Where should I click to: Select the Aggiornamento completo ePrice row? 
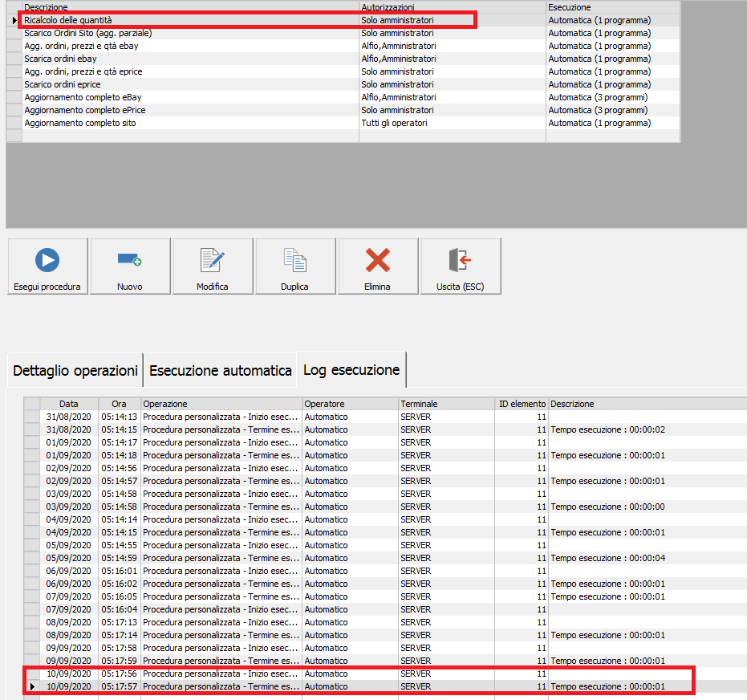[343, 110]
